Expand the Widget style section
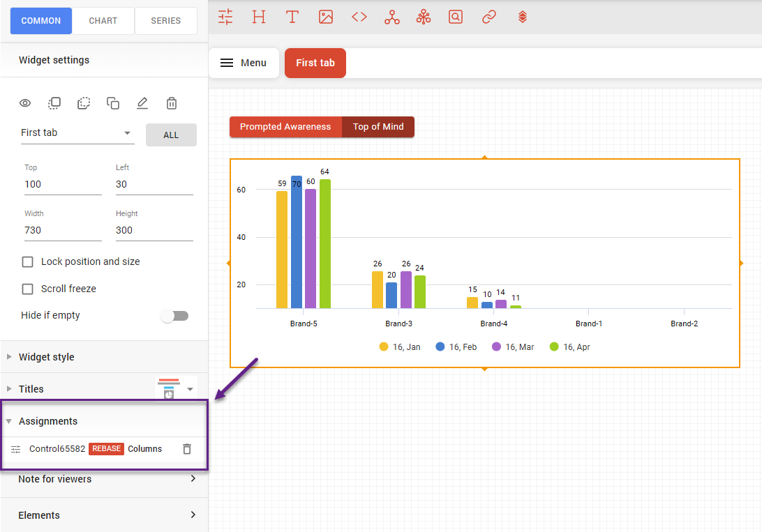This screenshot has height=532, width=762. click(46, 357)
